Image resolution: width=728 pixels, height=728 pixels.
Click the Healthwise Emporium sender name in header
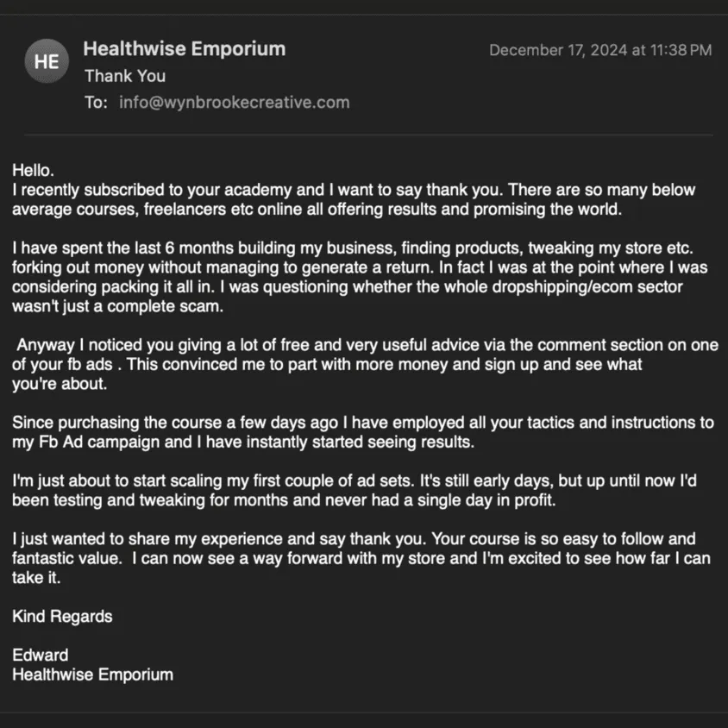click(185, 49)
